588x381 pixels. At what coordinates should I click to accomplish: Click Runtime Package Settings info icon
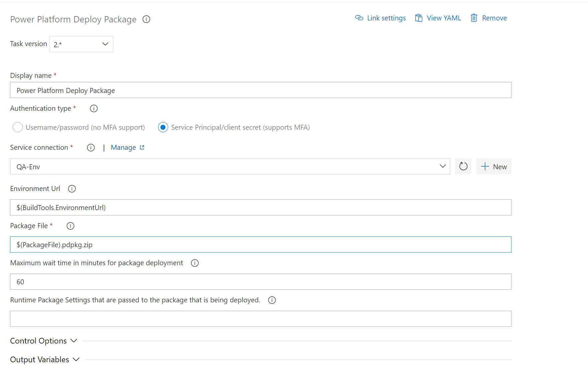[x=271, y=300]
